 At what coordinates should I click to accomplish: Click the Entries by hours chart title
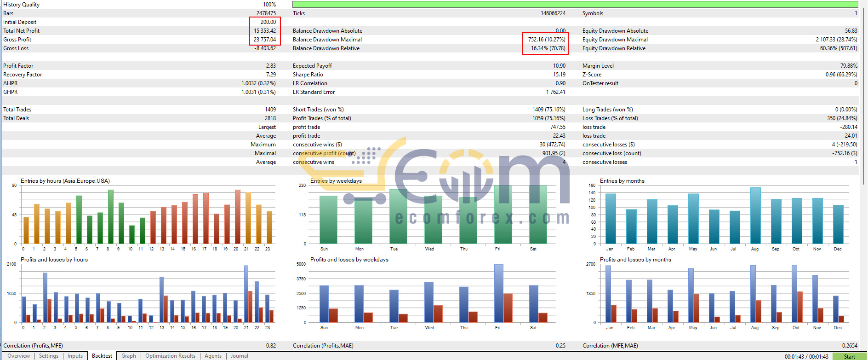65,181
